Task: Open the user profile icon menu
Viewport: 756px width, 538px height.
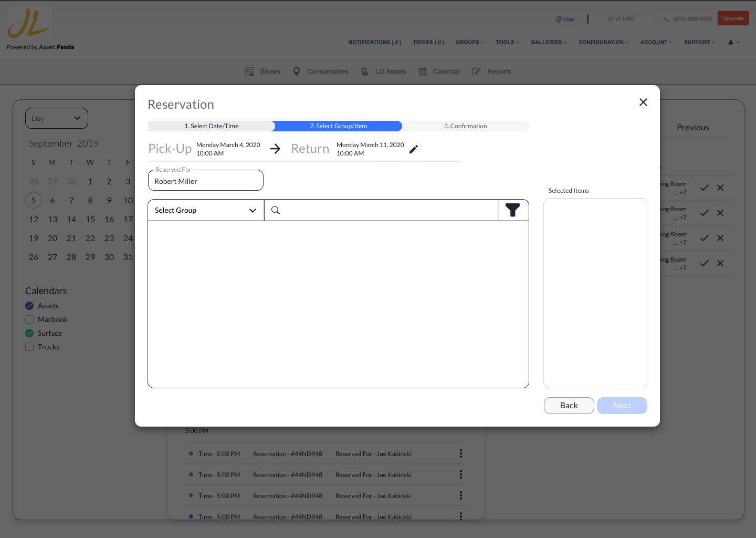Action: [x=734, y=42]
